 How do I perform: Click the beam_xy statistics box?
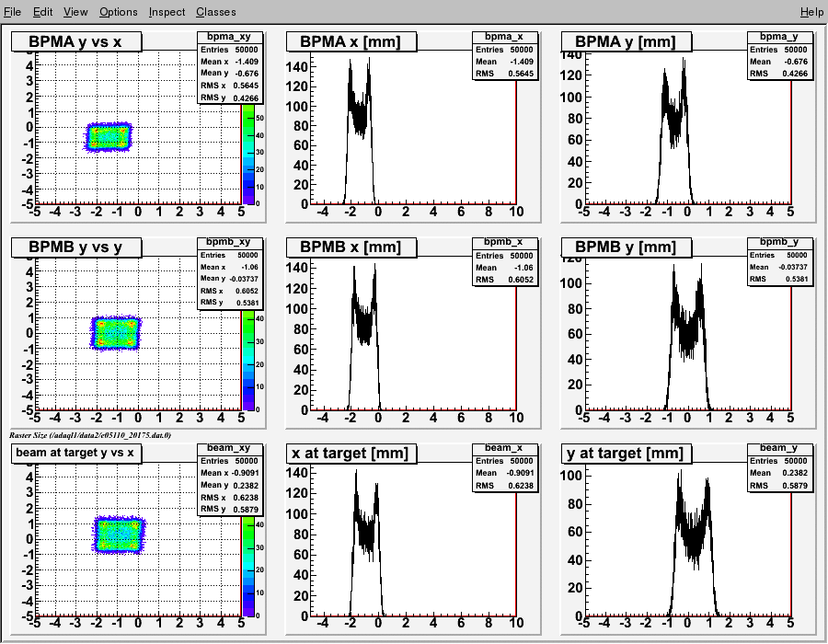click(230, 478)
